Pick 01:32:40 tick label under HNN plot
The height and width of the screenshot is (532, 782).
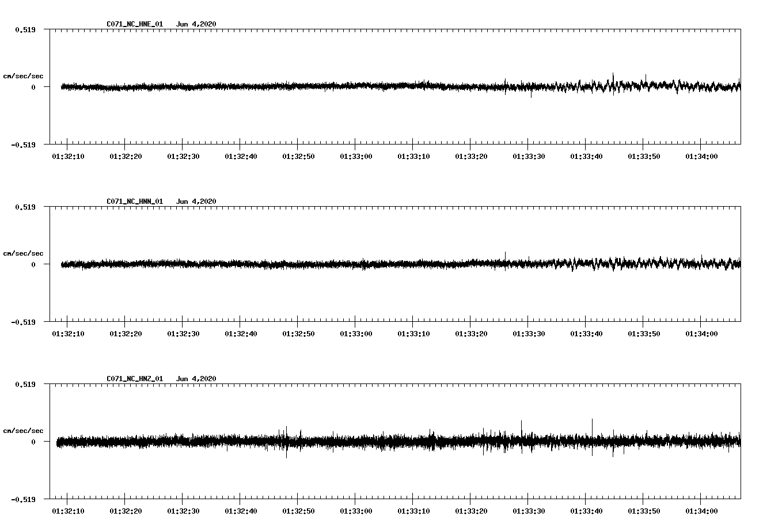(241, 333)
